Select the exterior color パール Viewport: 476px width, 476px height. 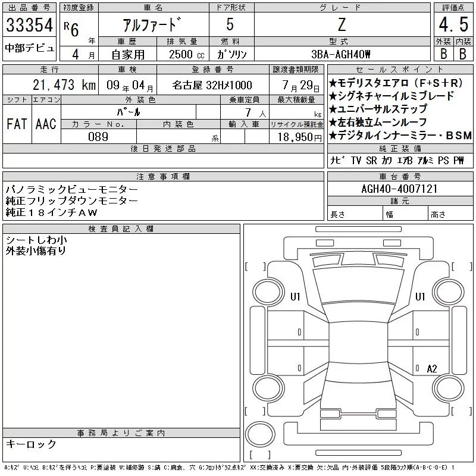point(129,112)
